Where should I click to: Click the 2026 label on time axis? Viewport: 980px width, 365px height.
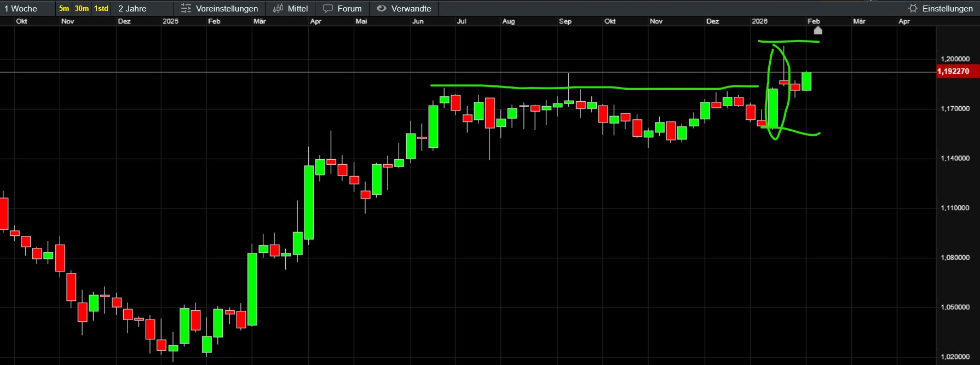pyautogui.click(x=759, y=21)
